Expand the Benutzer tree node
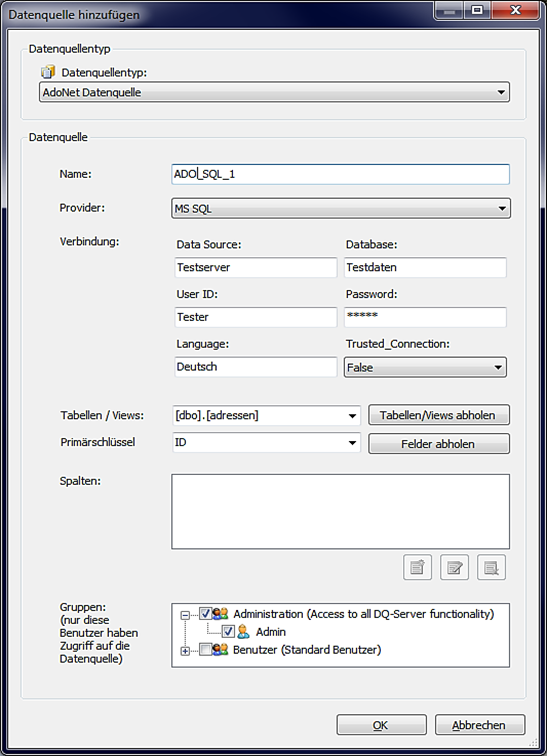The width and height of the screenshot is (547, 756). point(185,651)
